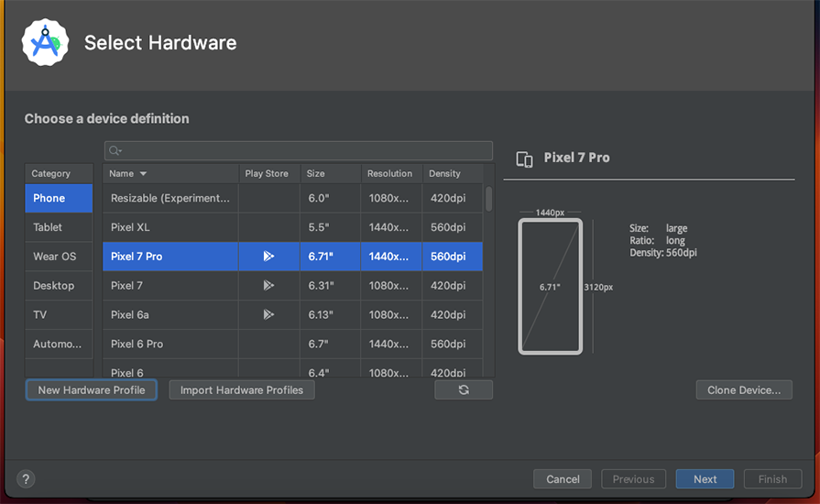Screen dimensions: 820x504
Task: Click the Category column header
Action: 59,173
